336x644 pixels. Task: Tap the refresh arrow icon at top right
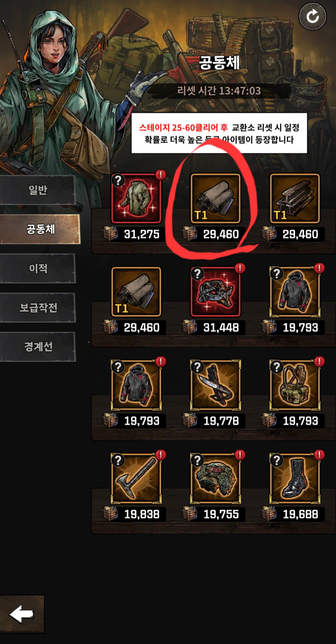tap(312, 17)
